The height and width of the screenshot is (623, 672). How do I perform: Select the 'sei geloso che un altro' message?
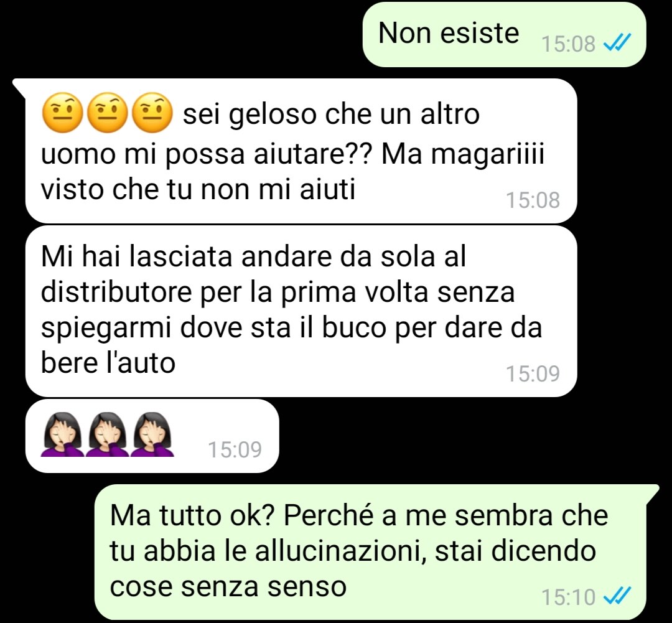click(x=301, y=151)
